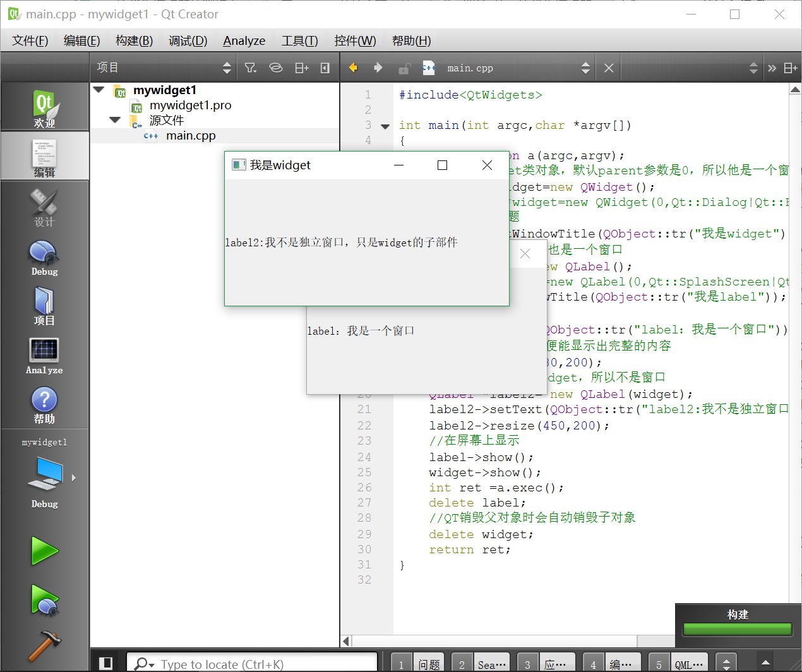The height and width of the screenshot is (672, 802).
Task: Open the Analyze menu
Action: click(244, 40)
